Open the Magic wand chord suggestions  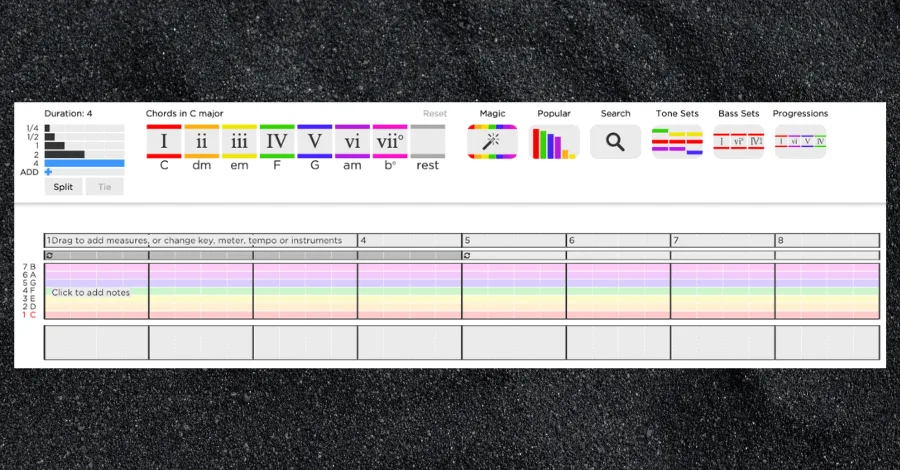coord(492,142)
